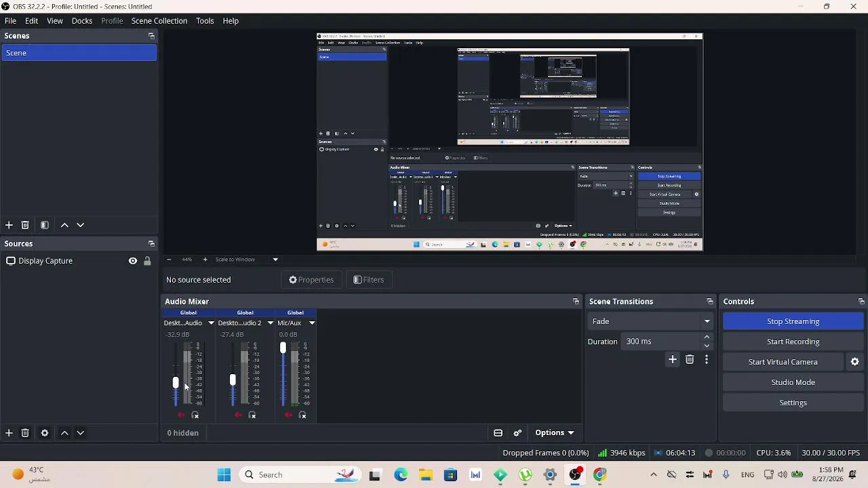Float the Scene Transitions dock panel
Viewport: 868px width, 488px height.
point(709,302)
